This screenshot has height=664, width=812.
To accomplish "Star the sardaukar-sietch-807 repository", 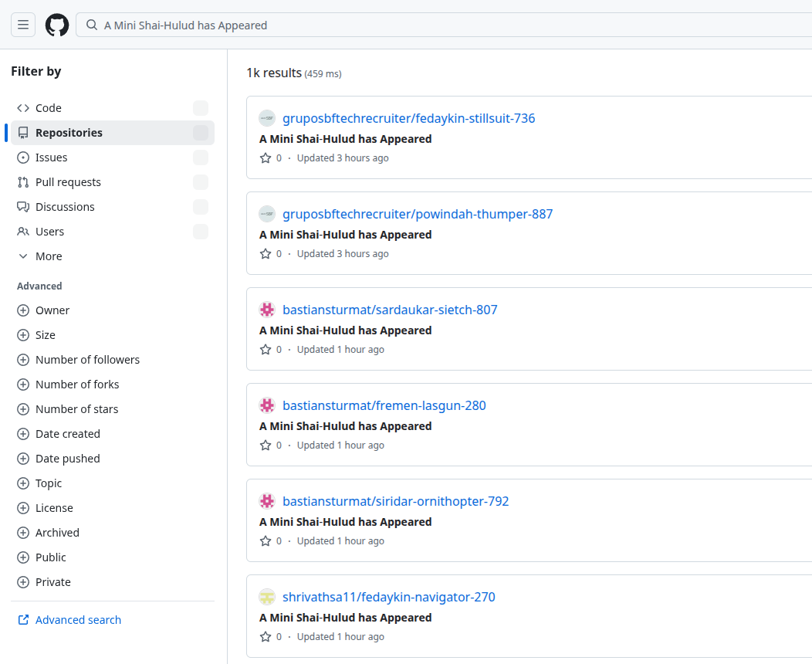I will click(266, 349).
